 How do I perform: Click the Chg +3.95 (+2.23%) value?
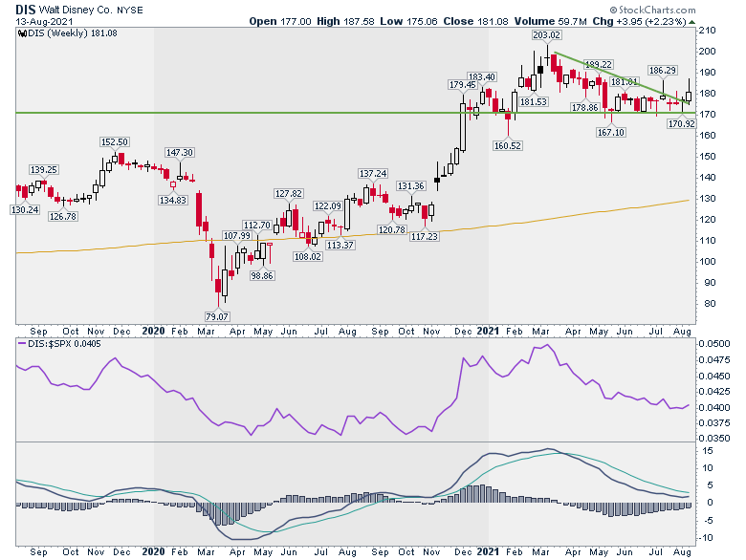click(640, 21)
